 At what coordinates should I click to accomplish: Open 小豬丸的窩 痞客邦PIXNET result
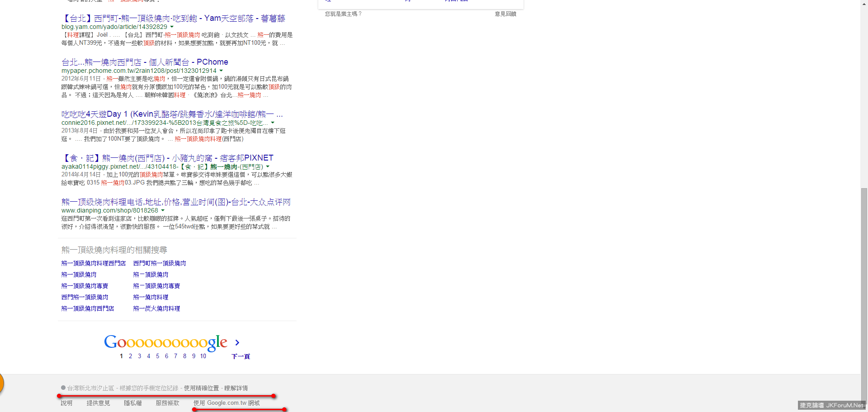(167, 158)
